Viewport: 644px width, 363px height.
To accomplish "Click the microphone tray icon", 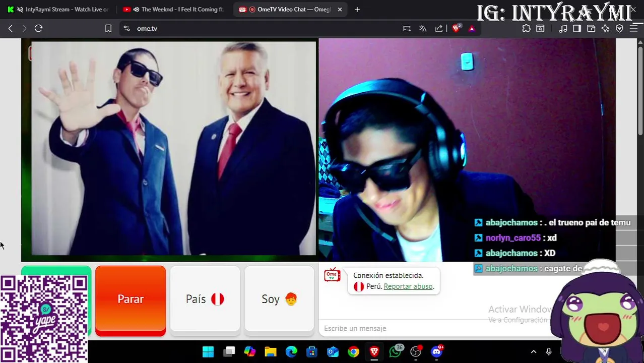I will tap(549, 352).
